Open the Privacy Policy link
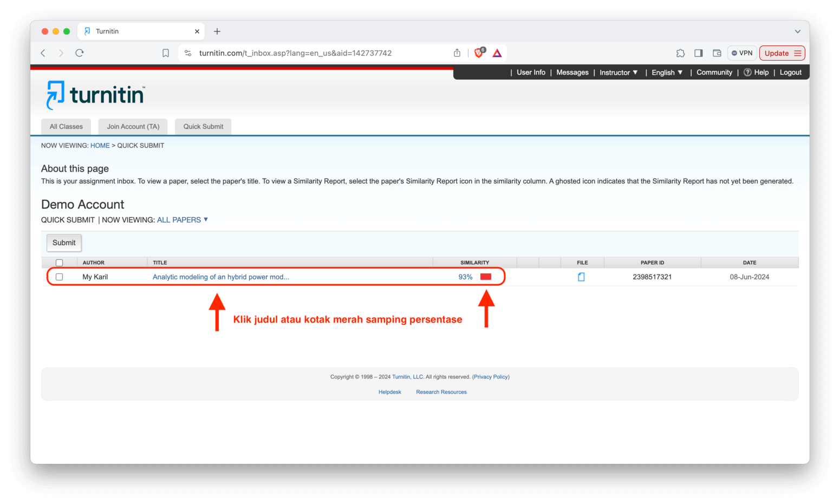The width and height of the screenshot is (840, 504). [490, 376]
